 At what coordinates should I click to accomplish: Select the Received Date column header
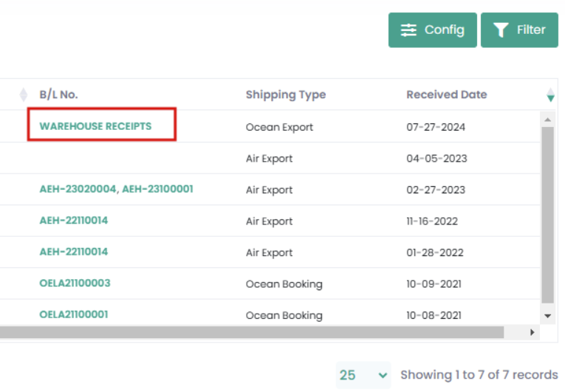[446, 94]
